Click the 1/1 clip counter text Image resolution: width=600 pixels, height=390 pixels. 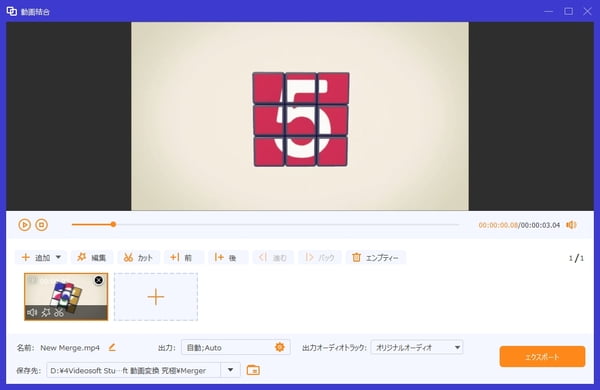pyautogui.click(x=576, y=258)
